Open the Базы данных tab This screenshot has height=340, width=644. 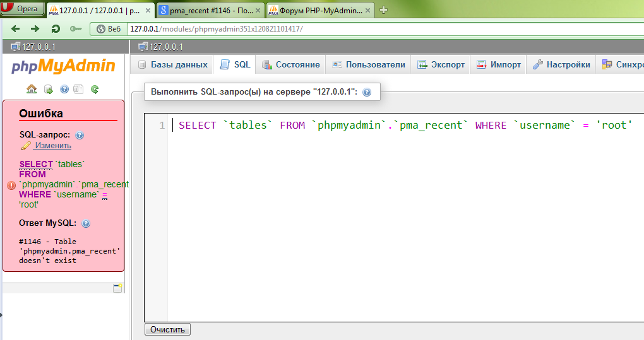(x=172, y=64)
